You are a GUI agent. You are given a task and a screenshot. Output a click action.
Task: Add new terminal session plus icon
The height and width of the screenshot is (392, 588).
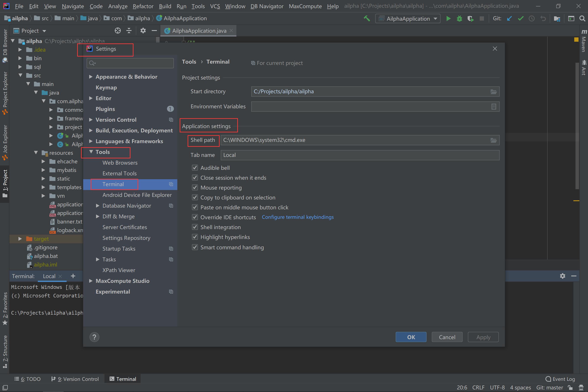73,276
